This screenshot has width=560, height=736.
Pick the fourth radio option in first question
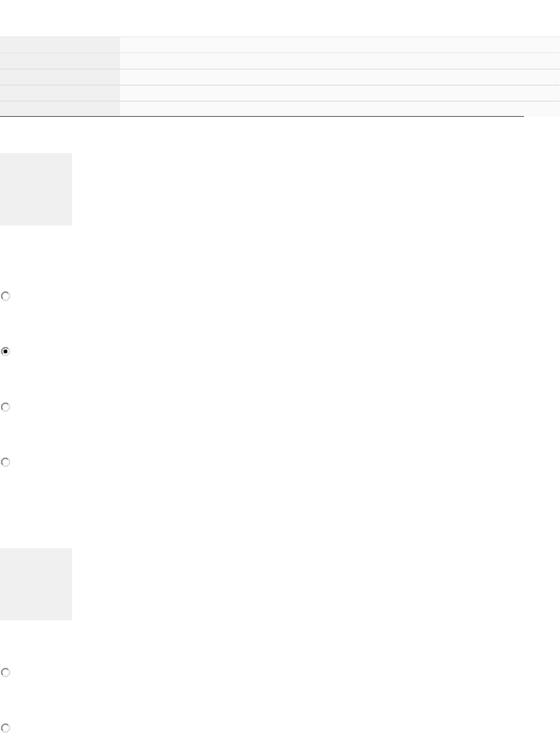click(6, 462)
